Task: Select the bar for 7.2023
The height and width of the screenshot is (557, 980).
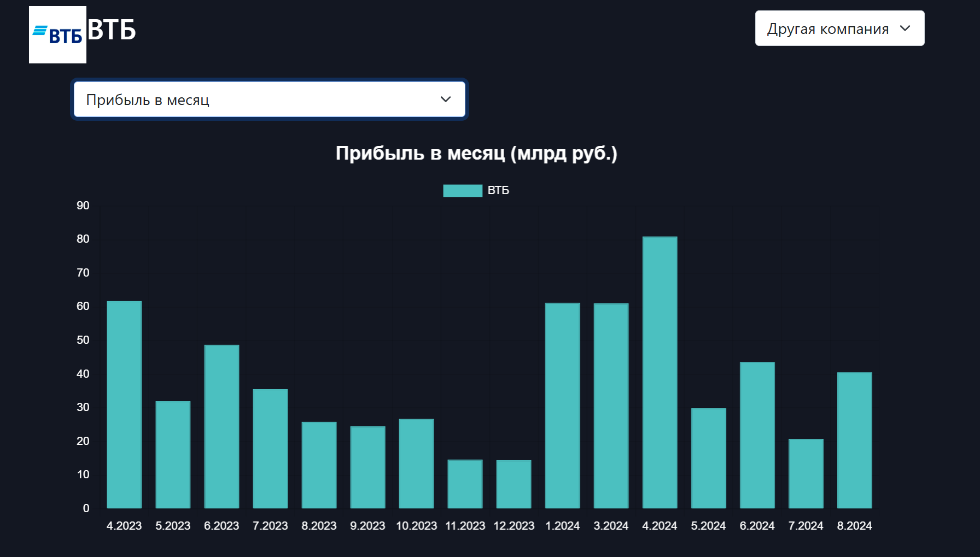Action: pos(270,449)
